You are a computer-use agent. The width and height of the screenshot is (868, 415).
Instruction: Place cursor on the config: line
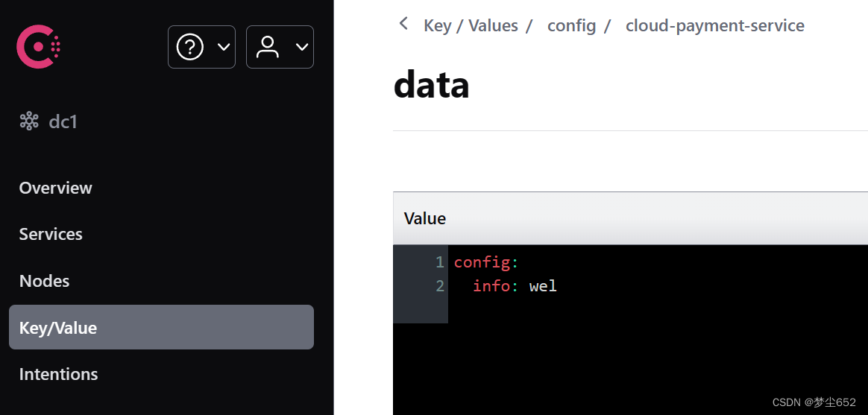point(486,262)
